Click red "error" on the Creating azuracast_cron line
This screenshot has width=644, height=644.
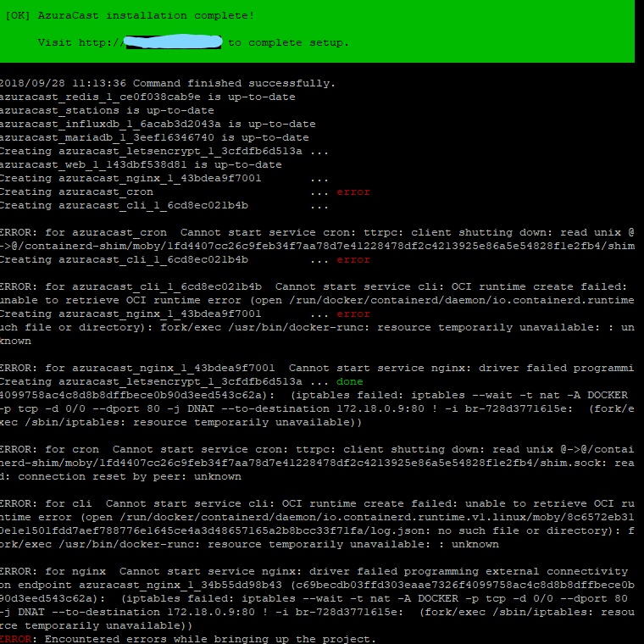point(353,192)
